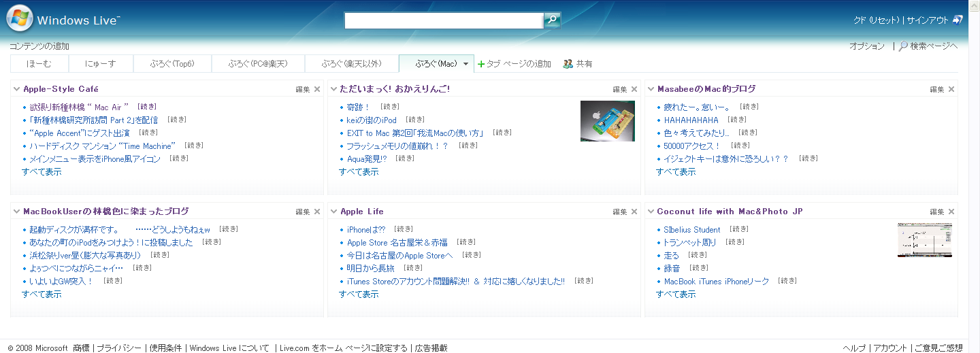The height and width of the screenshot is (353, 980).
Task: Open the 明日から長旅 post
Action: (x=370, y=269)
